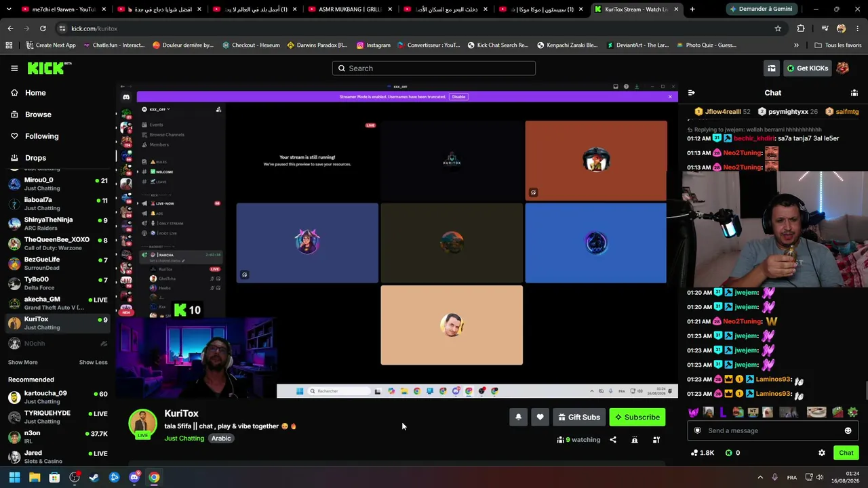Open the Chrome apps grid

(x=9, y=45)
